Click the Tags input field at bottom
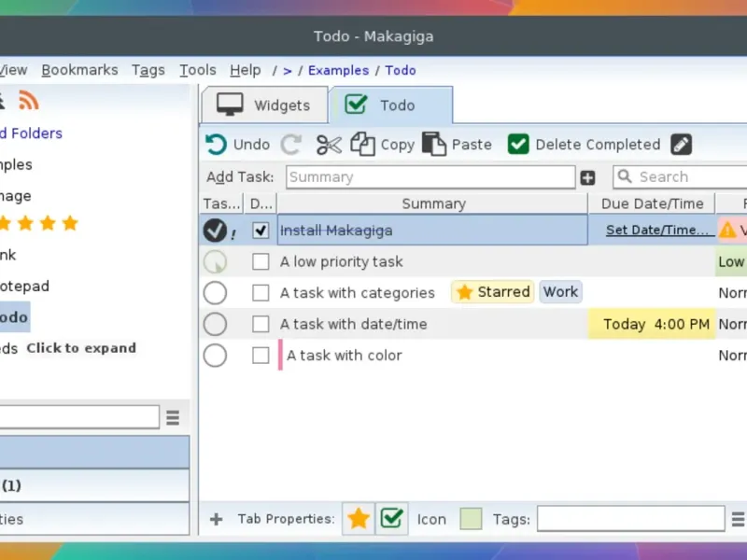 pyautogui.click(x=631, y=519)
